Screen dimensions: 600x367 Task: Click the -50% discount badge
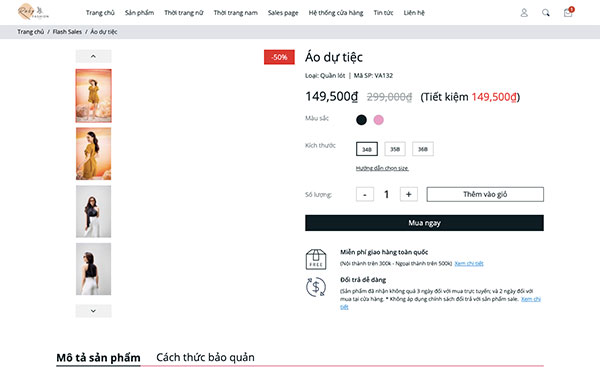pos(279,57)
